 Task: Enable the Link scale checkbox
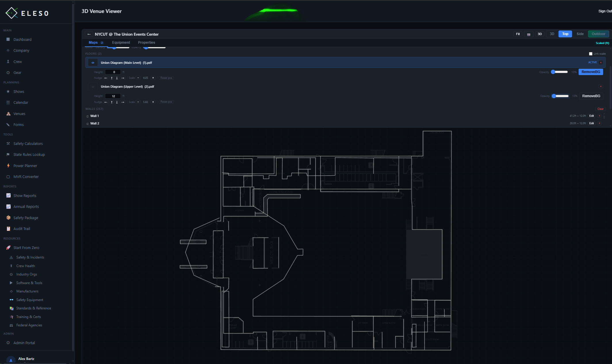pos(591,54)
